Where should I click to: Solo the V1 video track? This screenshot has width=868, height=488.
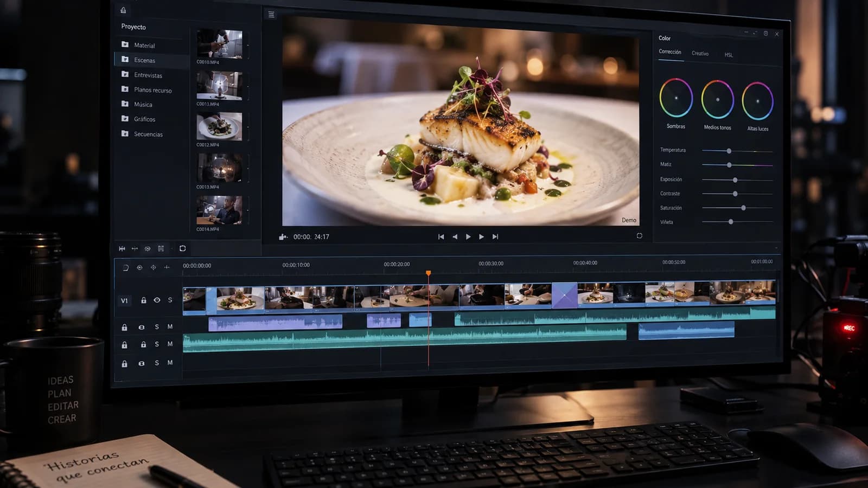click(x=170, y=300)
